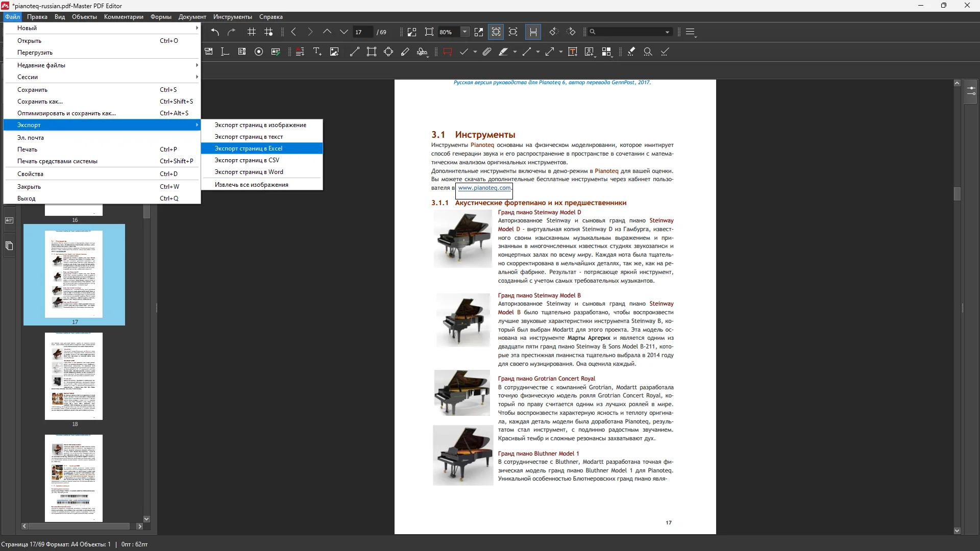
Task: Click the Undo arrow icon
Action: (215, 32)
